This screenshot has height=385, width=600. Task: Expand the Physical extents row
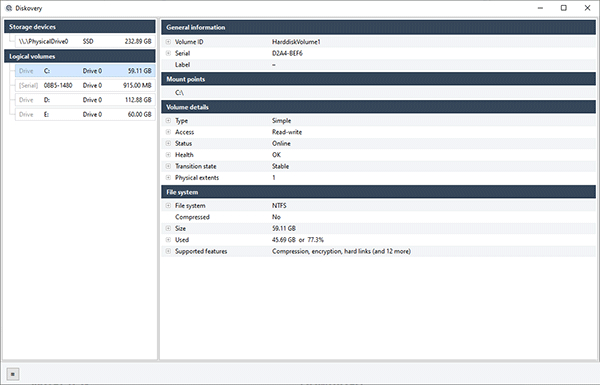tap(168, 178)
